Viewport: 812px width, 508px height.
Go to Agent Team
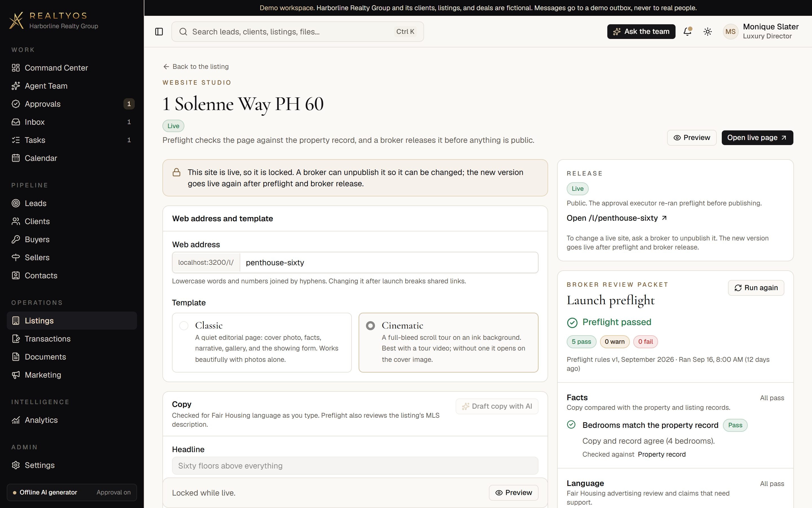point(72,86)
